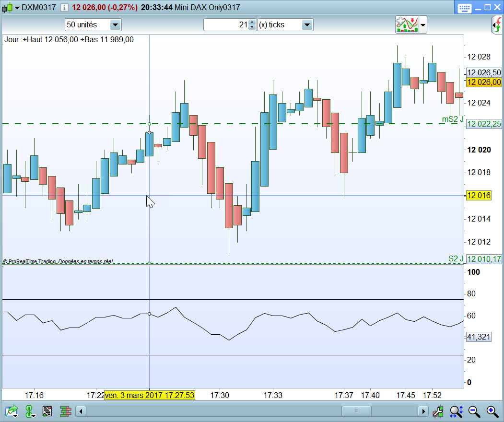The width and height of the screenshot is (504, 422).
Task: Open chart settings via the wrench icon
Action: [x=438, y=411]
